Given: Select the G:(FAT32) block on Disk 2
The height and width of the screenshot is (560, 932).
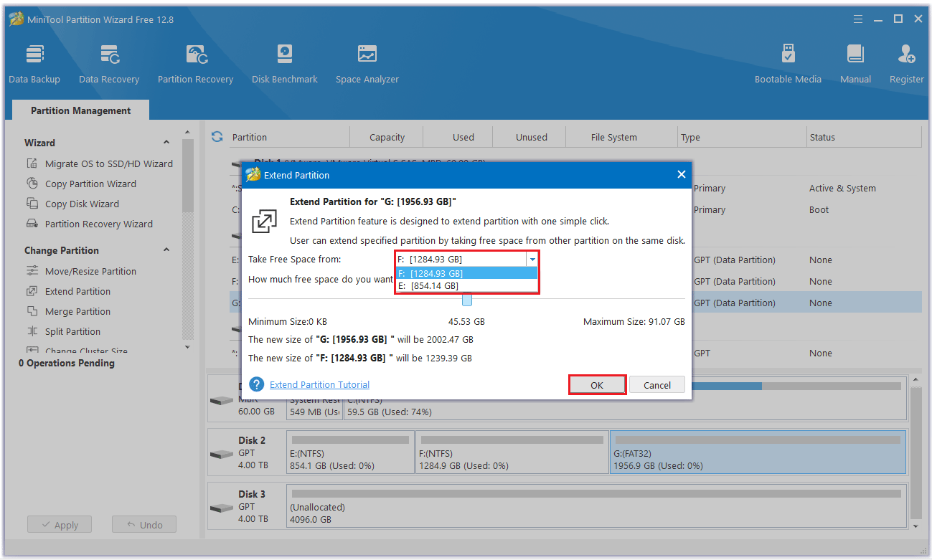Looking at the screenshot, I should tap(758, 452).
